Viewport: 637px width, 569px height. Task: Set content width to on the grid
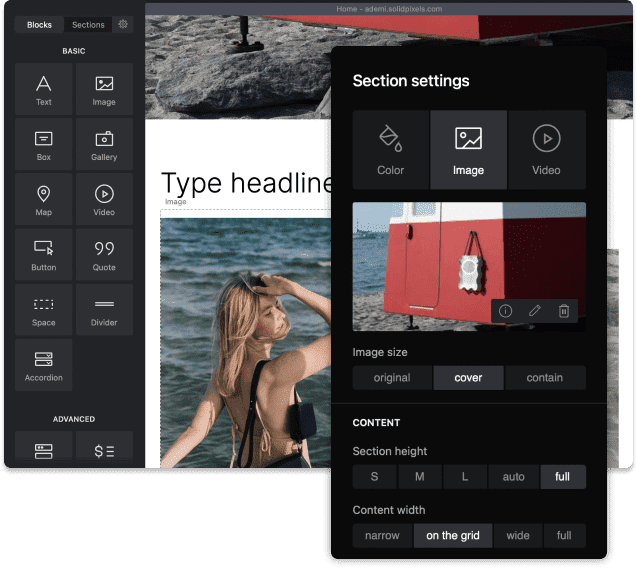[x=453, y=536]
